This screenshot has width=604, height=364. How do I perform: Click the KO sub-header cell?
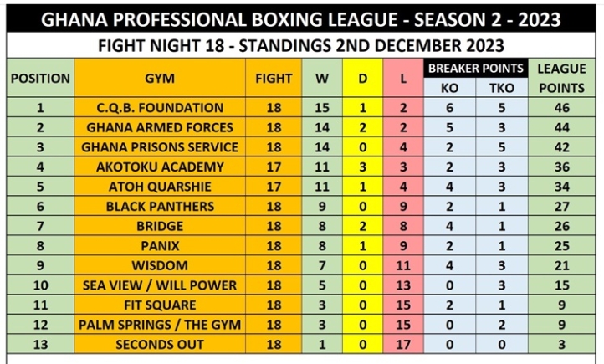pyautogui.click(x=450, y=88)
